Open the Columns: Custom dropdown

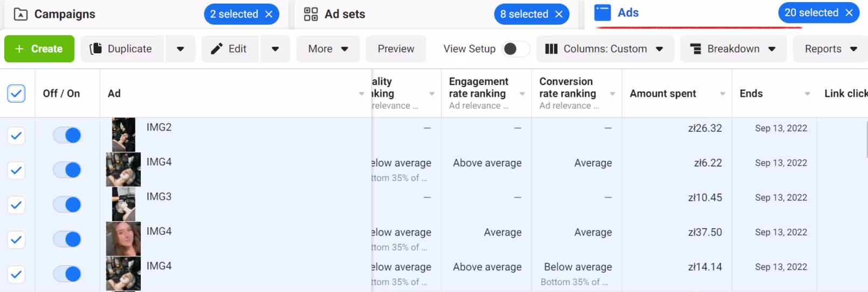[x=604, y=49]
